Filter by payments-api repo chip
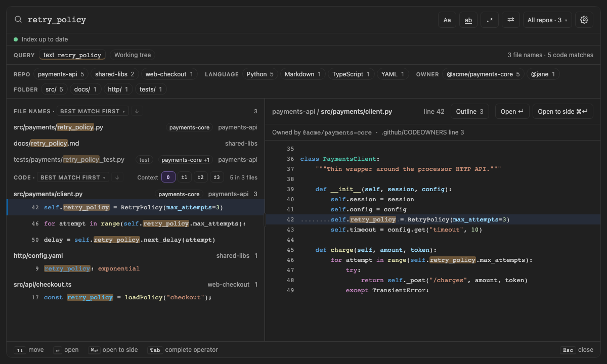The image size is (607, 364). [x=61, y=74]
